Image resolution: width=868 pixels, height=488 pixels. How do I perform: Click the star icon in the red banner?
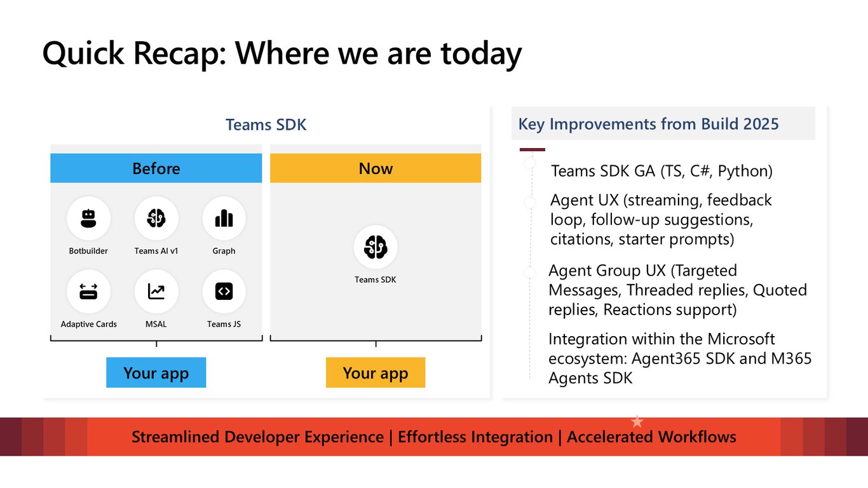[x=637, y=421]
